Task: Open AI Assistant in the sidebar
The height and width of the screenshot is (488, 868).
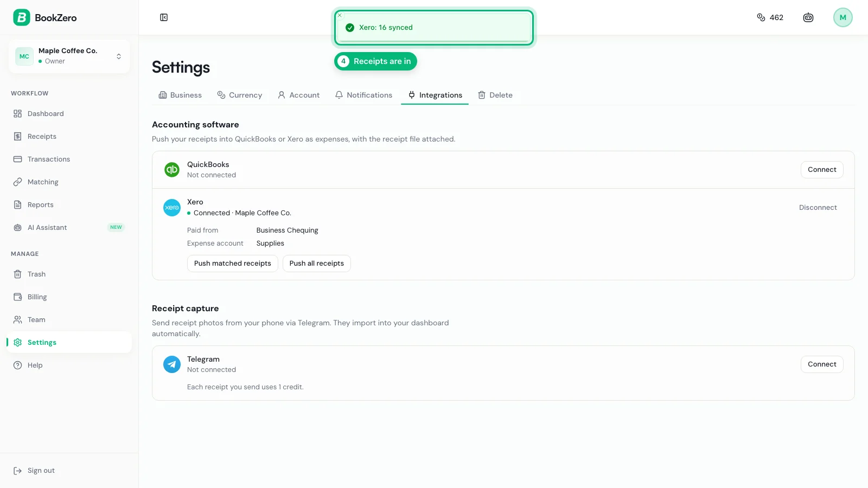Action: point(69,228)
